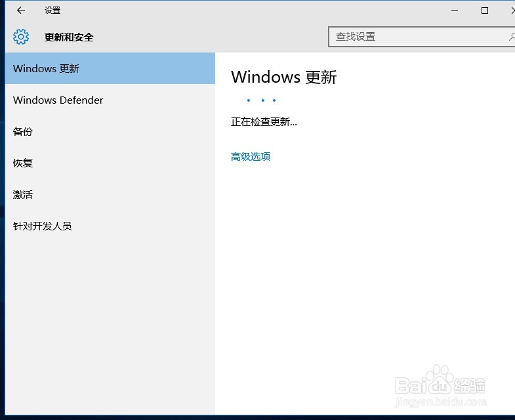
Task: Click the 正在检查更新... status text
Action: [264, 122]
